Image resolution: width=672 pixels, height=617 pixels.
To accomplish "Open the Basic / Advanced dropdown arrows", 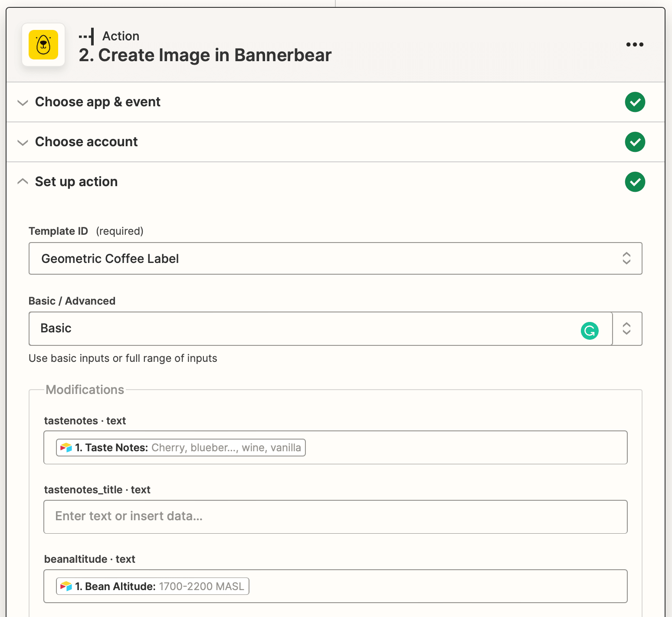I will coord(626,328).
